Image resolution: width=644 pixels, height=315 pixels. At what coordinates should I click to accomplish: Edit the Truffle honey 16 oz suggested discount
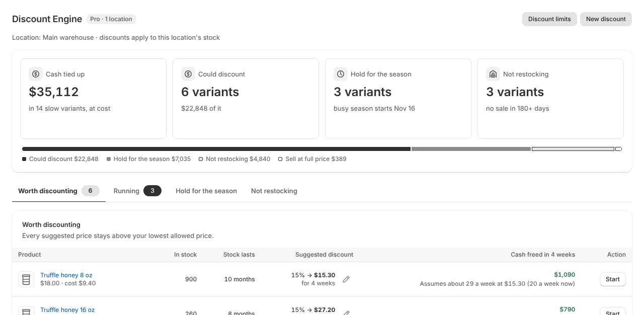346,313
